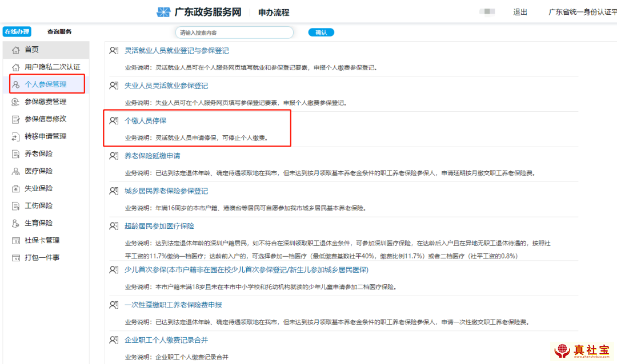
Task: Select 养老保险 in the sidebar
Action: (38, 153)
